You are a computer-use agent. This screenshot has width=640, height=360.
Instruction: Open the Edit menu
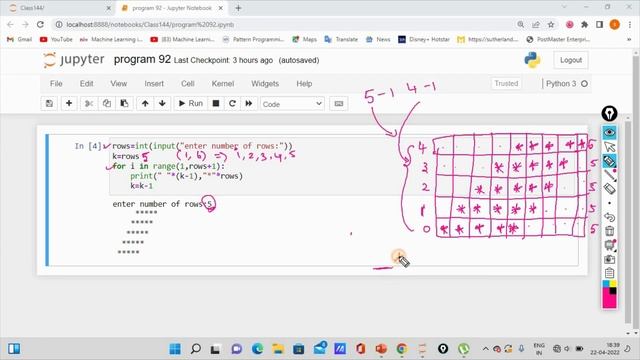coord(87,84)
